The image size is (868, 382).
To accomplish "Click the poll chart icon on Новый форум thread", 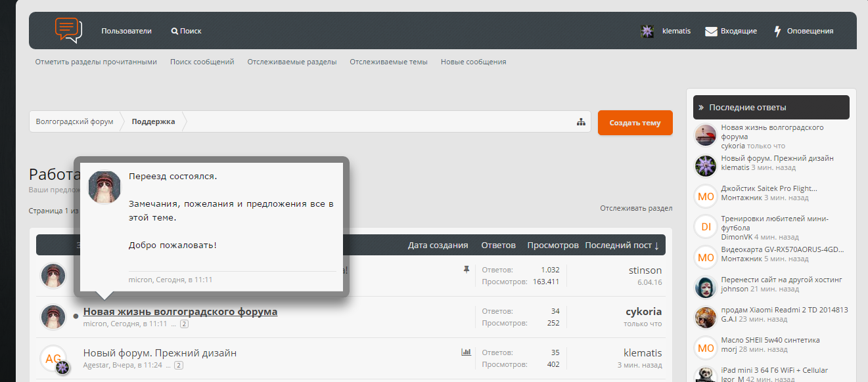I will [x=467, y=352].
